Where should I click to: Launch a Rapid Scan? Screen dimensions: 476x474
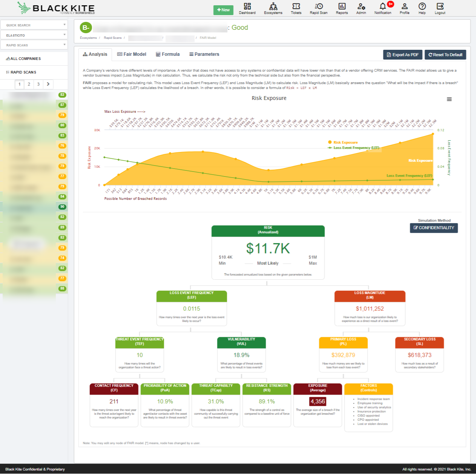pyautogui.click(x=318, y=8)
